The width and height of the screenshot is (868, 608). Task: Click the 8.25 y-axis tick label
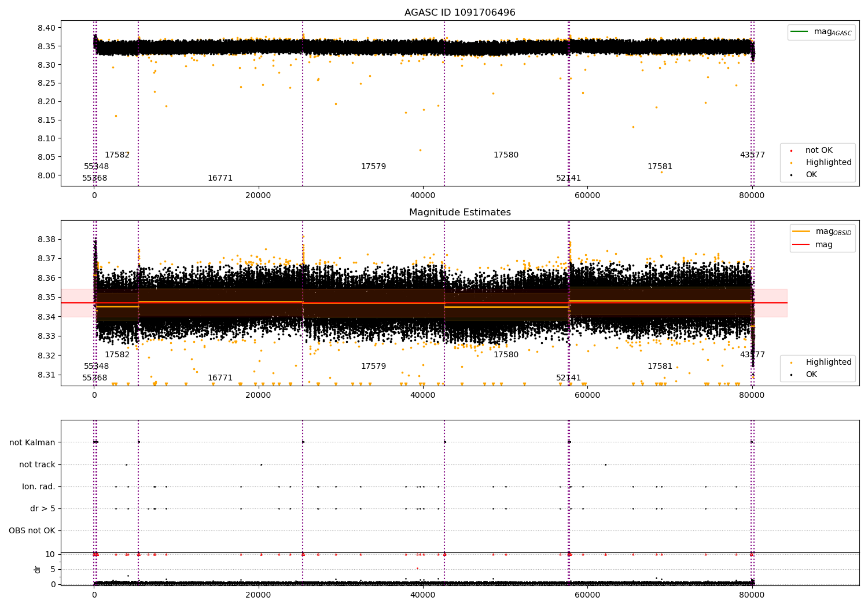pyautogui.click(x=47, y=83)
